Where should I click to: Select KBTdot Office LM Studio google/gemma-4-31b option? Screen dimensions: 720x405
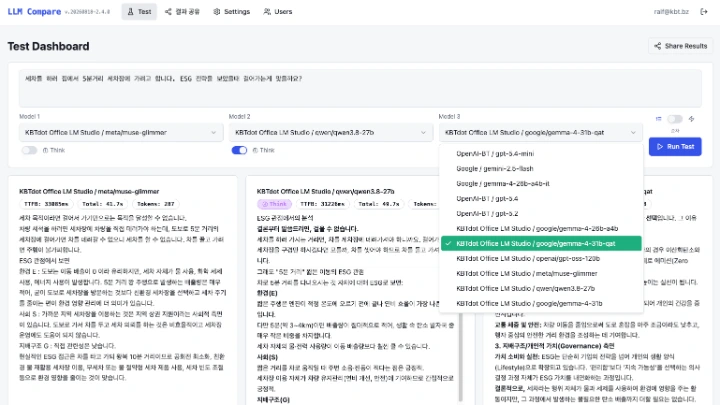pos(541,304)
